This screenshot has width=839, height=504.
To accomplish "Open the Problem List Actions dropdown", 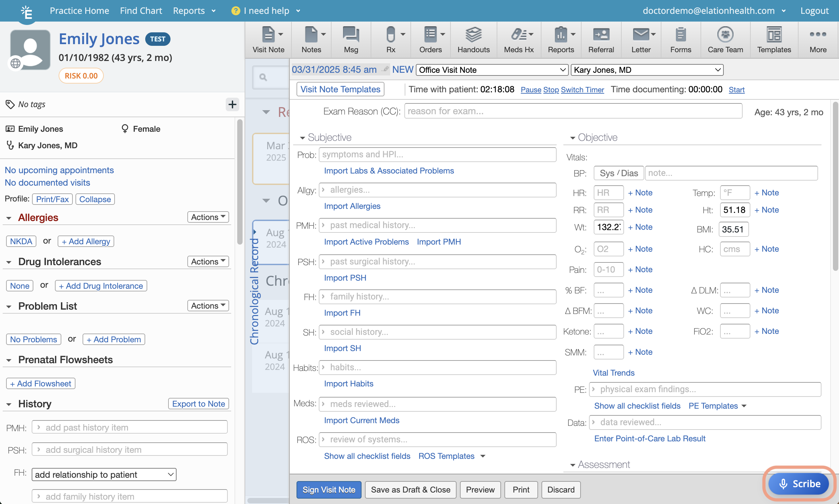I will pos(208,306).
